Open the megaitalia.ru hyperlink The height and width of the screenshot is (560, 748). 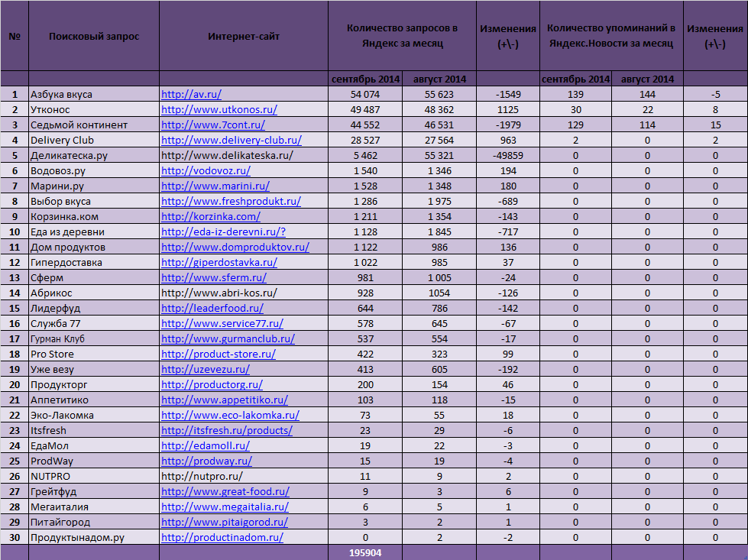[x=225, y=507]
